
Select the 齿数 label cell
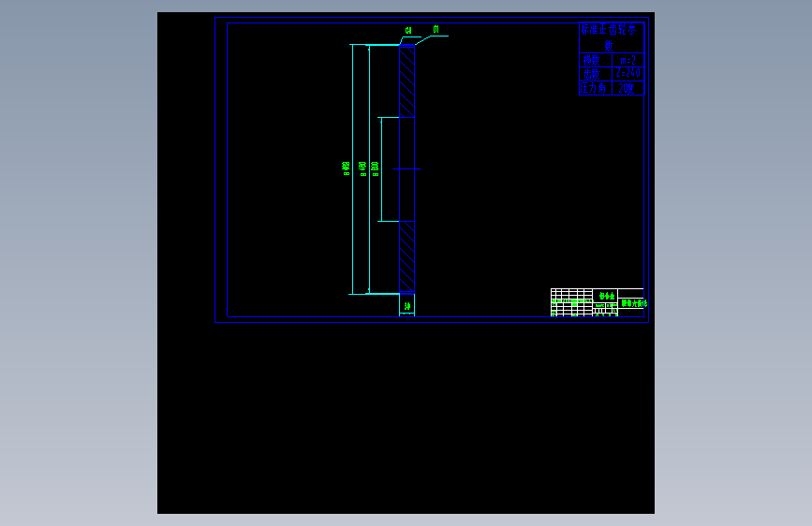pyautogui.click(x=596, y=74)
